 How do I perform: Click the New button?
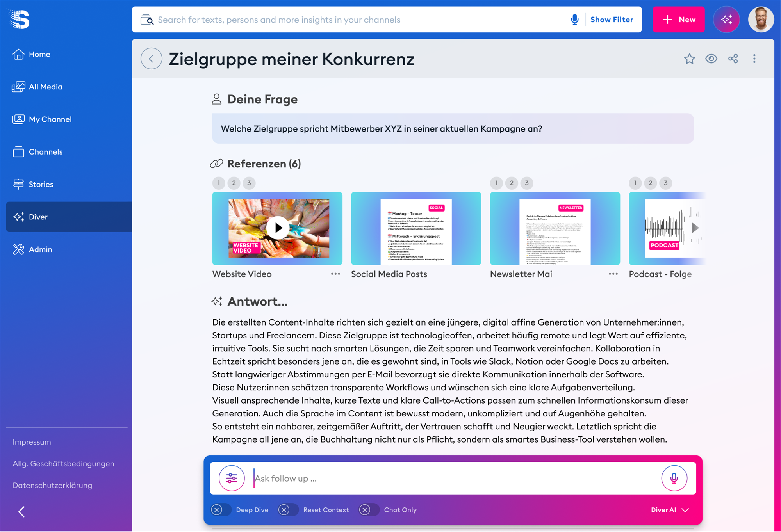679,20
